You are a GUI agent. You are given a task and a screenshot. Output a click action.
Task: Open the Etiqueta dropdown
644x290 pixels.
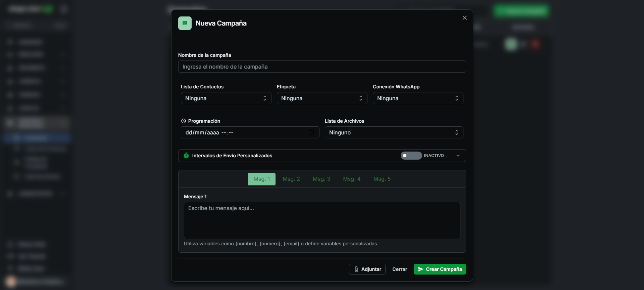click(x=322, y=98)
